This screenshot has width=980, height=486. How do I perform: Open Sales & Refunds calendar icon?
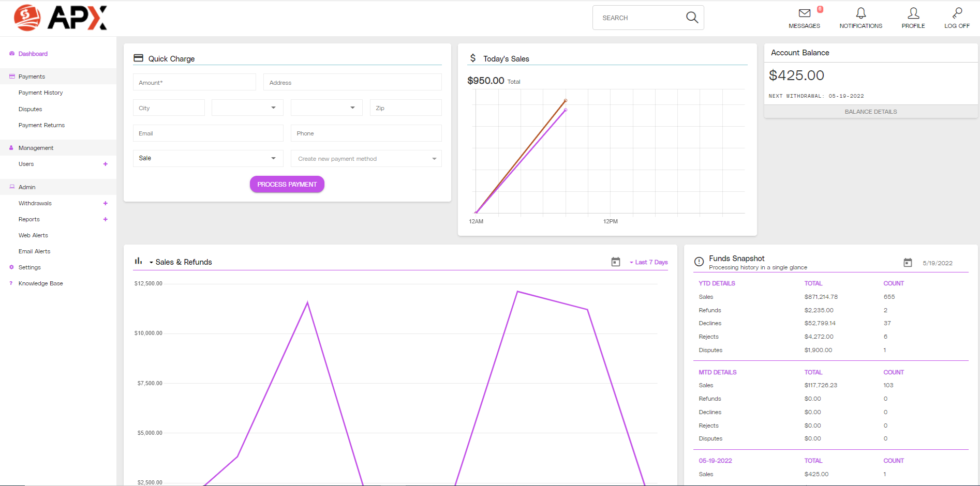coord(616,262)
